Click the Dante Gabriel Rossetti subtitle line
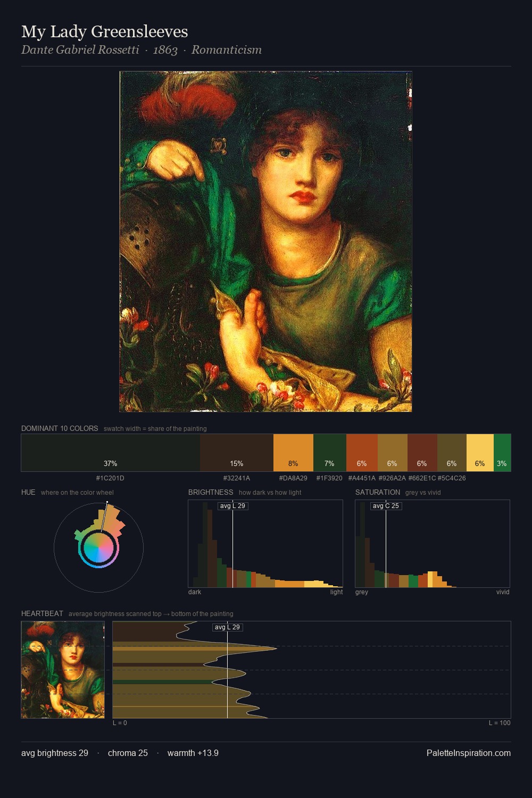Image resolution: width=532 pixels, height=798 pixels. pyautogui.click(x=142, y=50)
